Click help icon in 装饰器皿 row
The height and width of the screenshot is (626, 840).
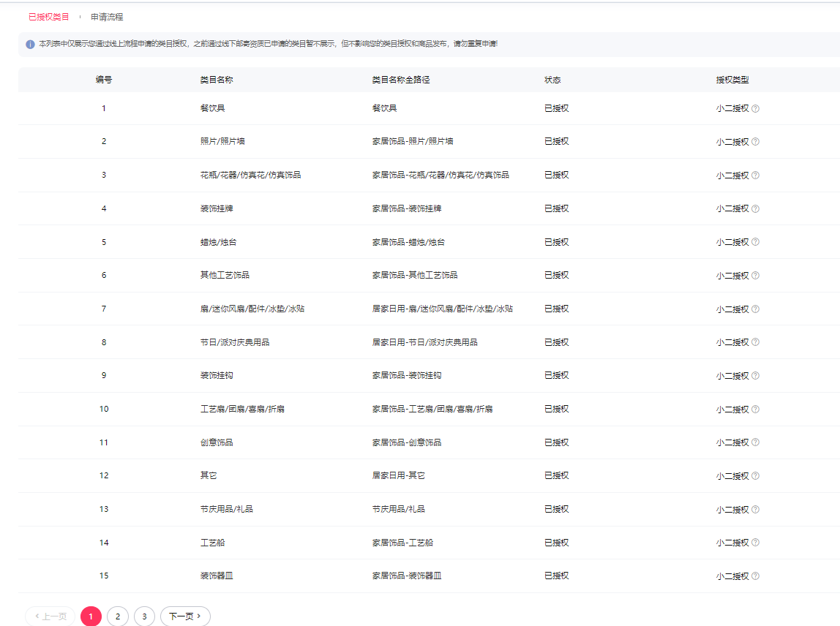(755, 576)
